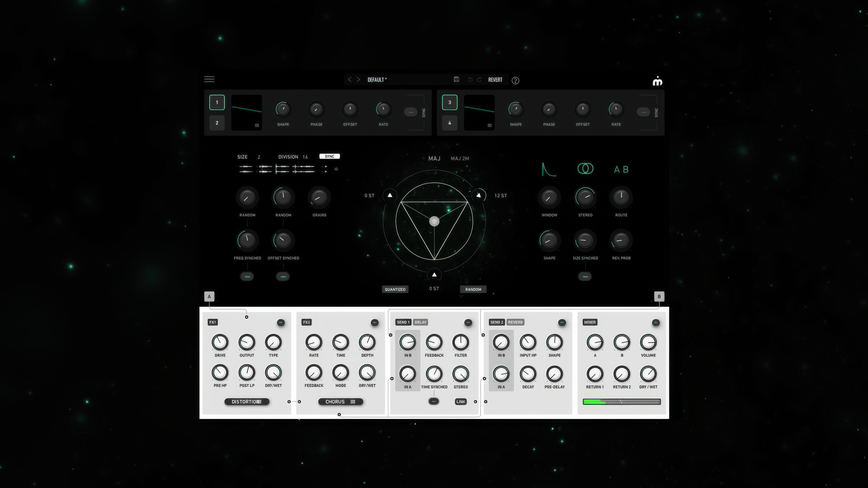
Task: Click the save preset disk icon
Action: click(x=457, y=80)
